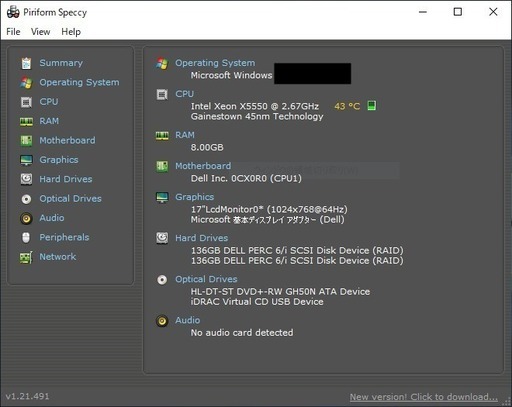Click the Operating System heading link in summary
Image resolution: width=512 pixels, height=407 pixels.
click(215, 63)
